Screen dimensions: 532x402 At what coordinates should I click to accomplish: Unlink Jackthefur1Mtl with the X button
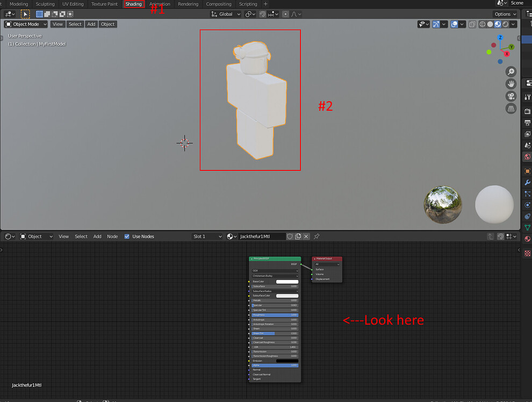(x=306, y=236)
